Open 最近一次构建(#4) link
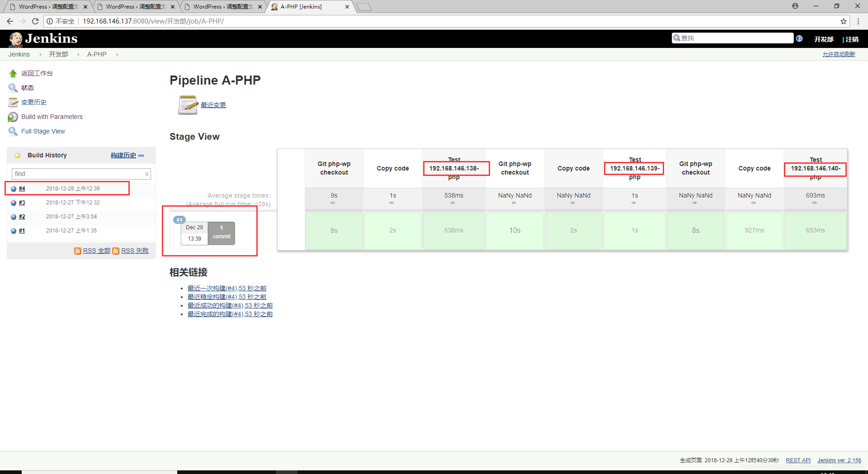This screenshot has height=474, width=868. tap(227, 288)
